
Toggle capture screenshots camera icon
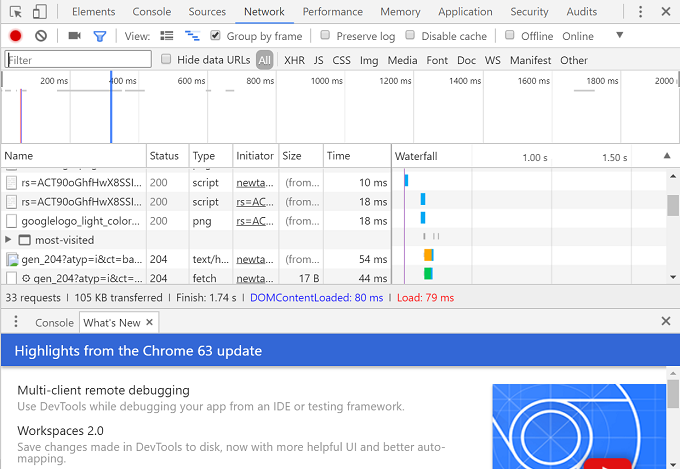click(75, 36)
